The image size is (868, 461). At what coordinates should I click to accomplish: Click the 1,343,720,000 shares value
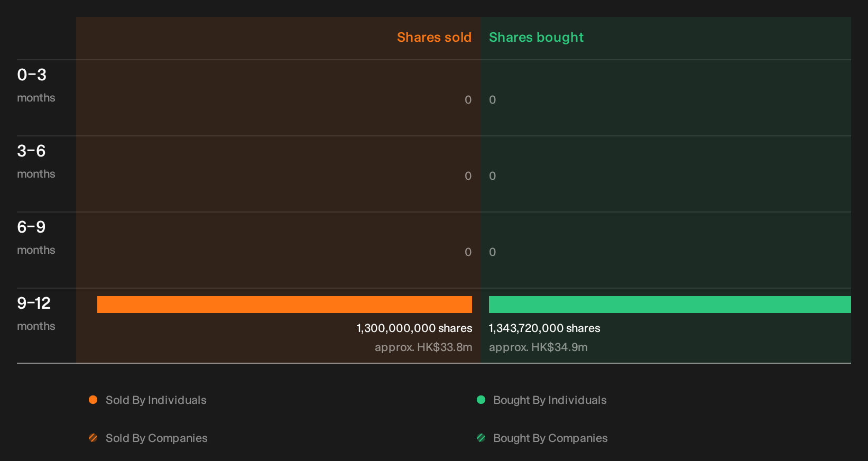[x=544, y=328]
